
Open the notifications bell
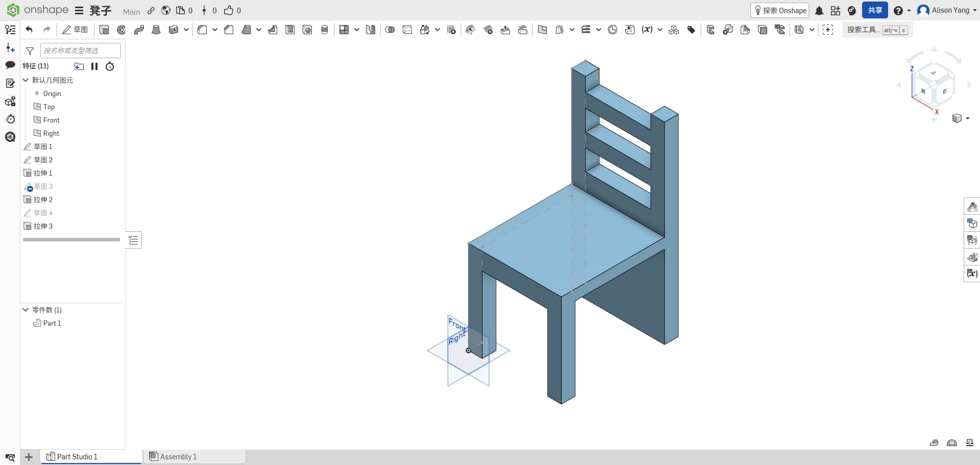(819, 11)
